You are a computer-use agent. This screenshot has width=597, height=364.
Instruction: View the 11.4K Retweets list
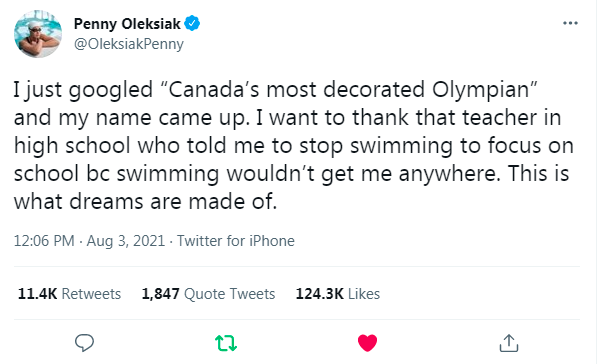tap(69, 294)
